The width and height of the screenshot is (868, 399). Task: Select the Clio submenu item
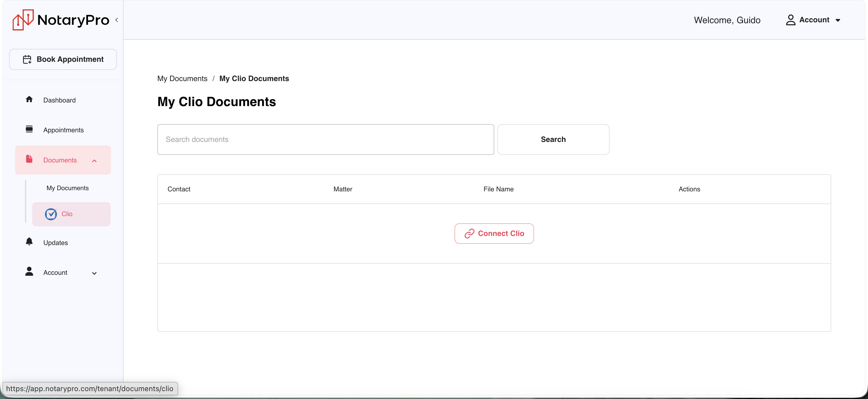tap(71, 214)
